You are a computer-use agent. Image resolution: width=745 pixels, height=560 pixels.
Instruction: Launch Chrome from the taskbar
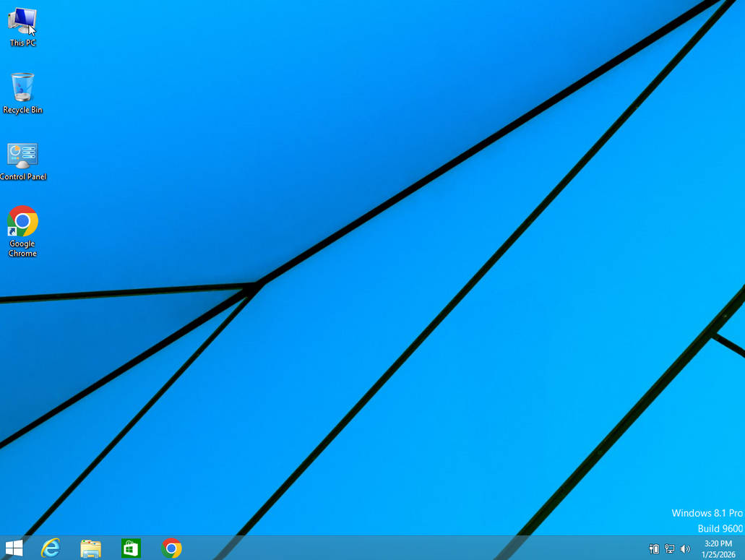171,548
